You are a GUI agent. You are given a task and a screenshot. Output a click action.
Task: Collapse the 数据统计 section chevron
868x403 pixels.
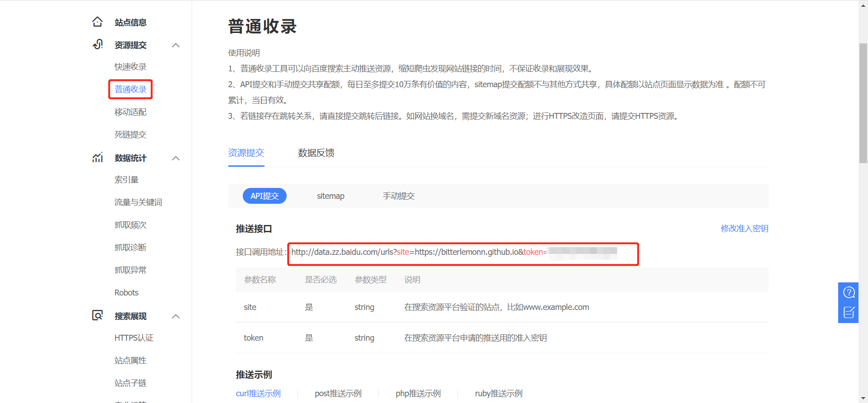click(176, 158)
